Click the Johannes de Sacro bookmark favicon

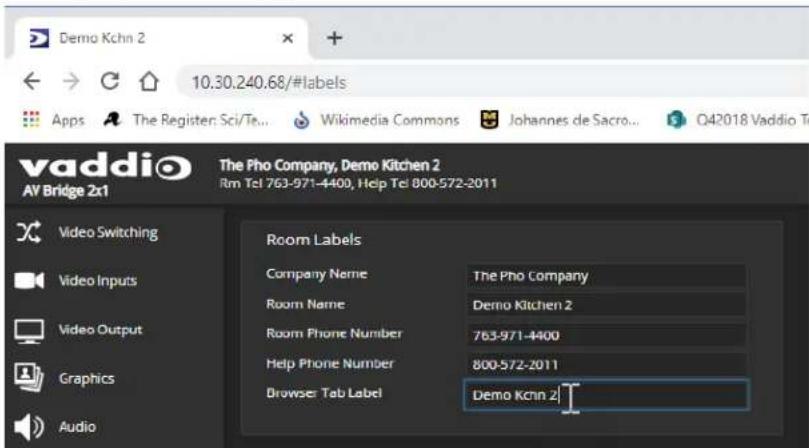coord(489,120)
